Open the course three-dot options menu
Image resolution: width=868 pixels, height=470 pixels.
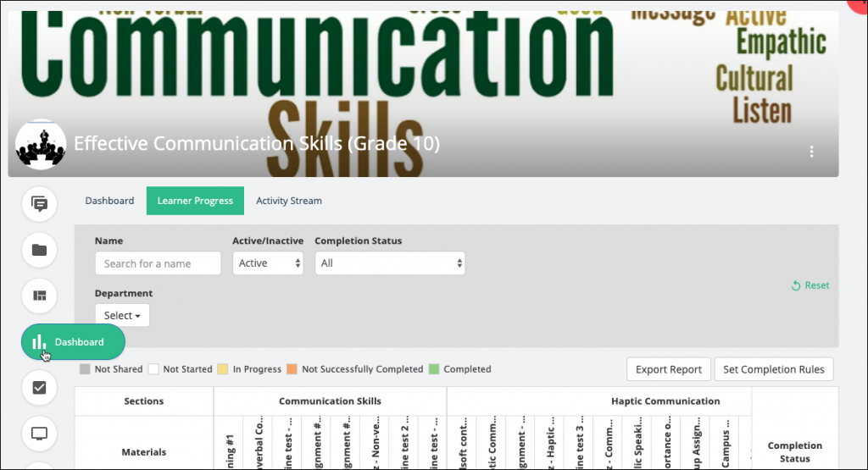click(811, 152)
